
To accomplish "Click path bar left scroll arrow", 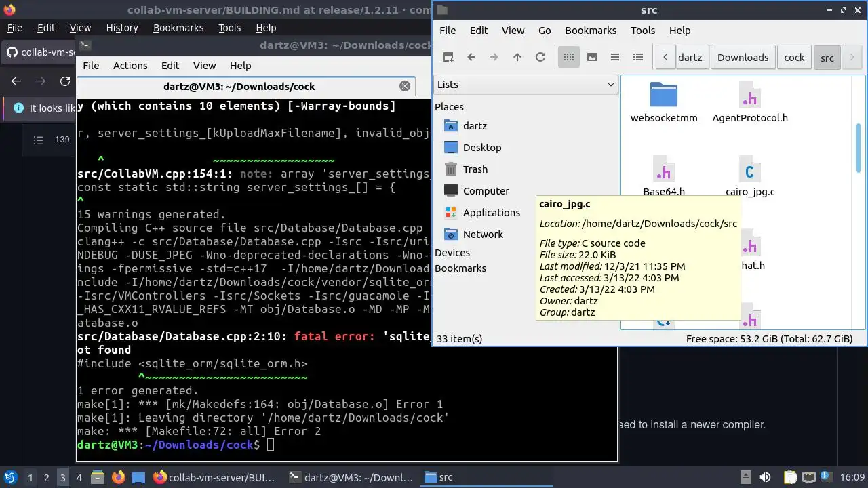I will 666,57.
